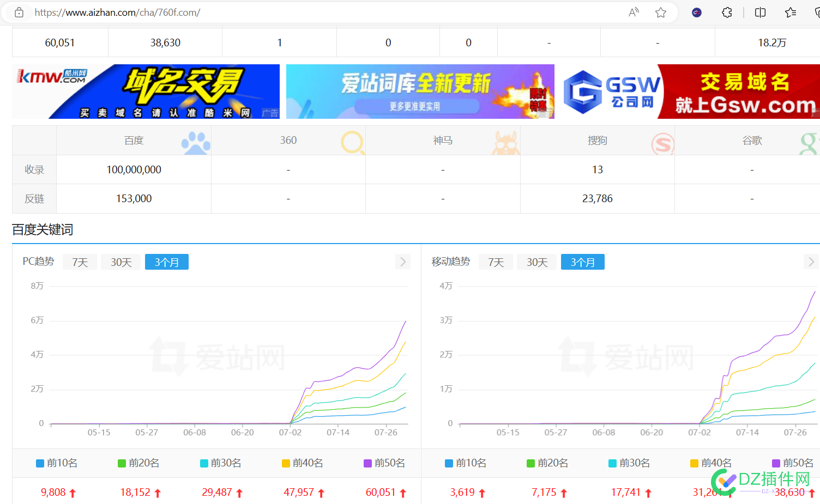This screenshot has height=504, width=820.
Task: Toggle PC 前30名 cyan legend swatch
Action: click(204, 463)
